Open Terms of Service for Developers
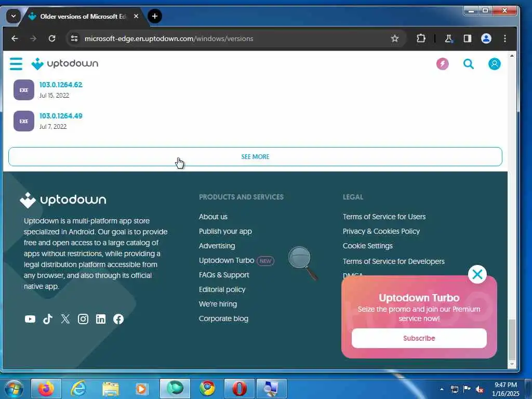 tap(394, 262)
